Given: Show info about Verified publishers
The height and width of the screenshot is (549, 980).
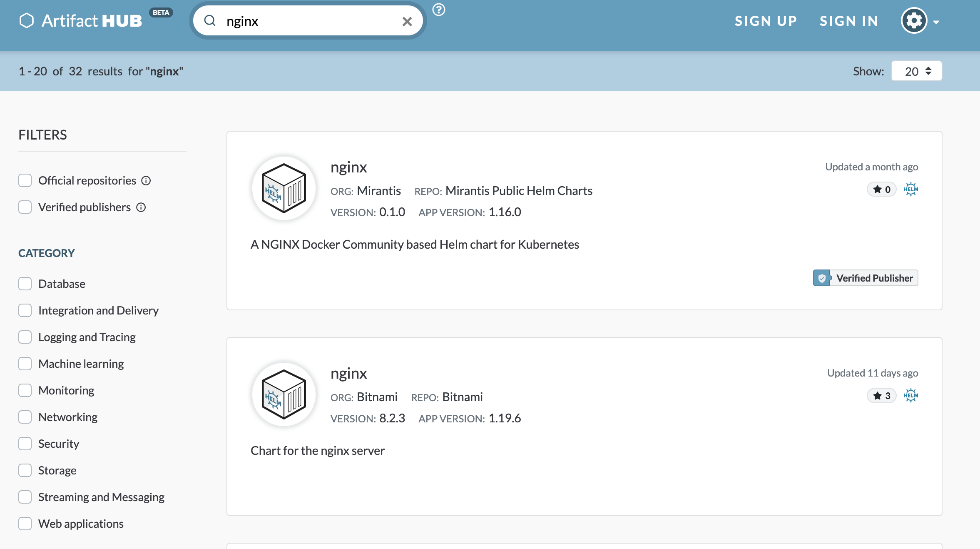Looking at the screenshot, I should click(x=141, y=207).
